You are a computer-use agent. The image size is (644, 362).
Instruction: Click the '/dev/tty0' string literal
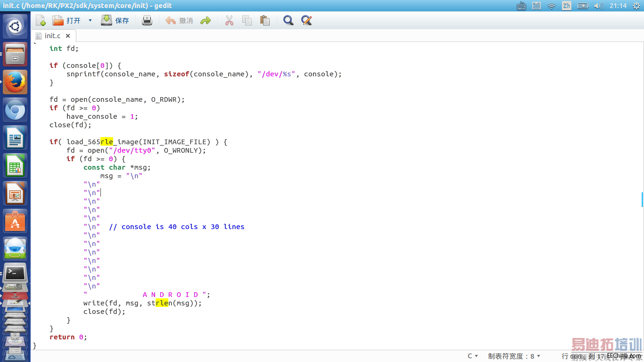click(x=132, y=150)
